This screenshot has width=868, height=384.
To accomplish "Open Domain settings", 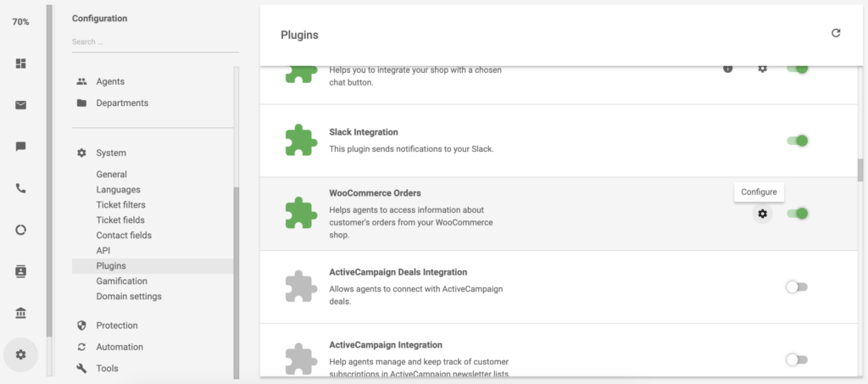I will [x=129, y=297].
